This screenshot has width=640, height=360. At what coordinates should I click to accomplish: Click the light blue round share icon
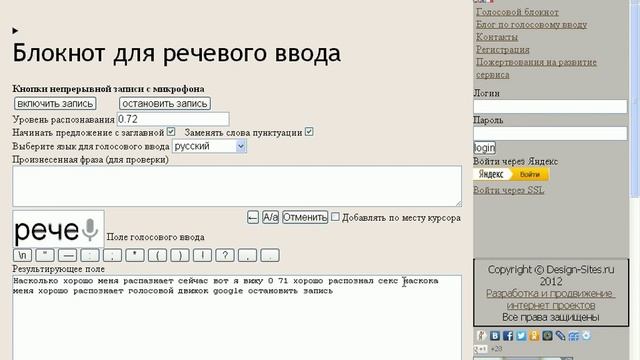[x=587, y=336]
